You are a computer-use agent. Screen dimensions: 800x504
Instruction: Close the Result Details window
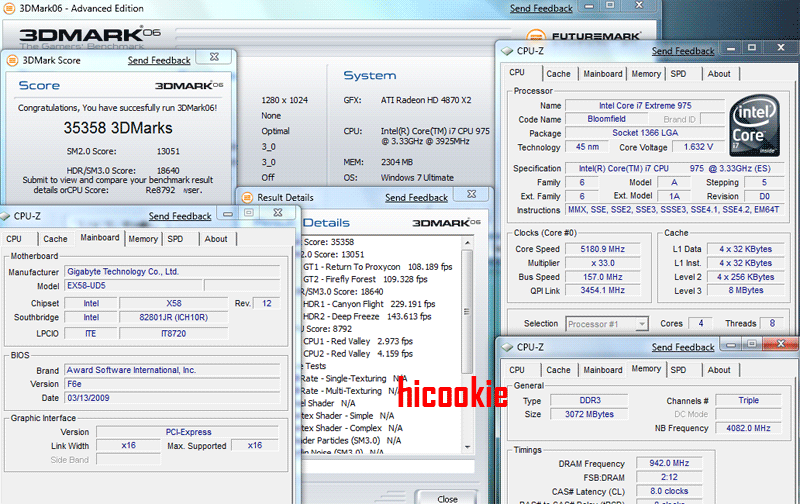[x=472, y=194]
